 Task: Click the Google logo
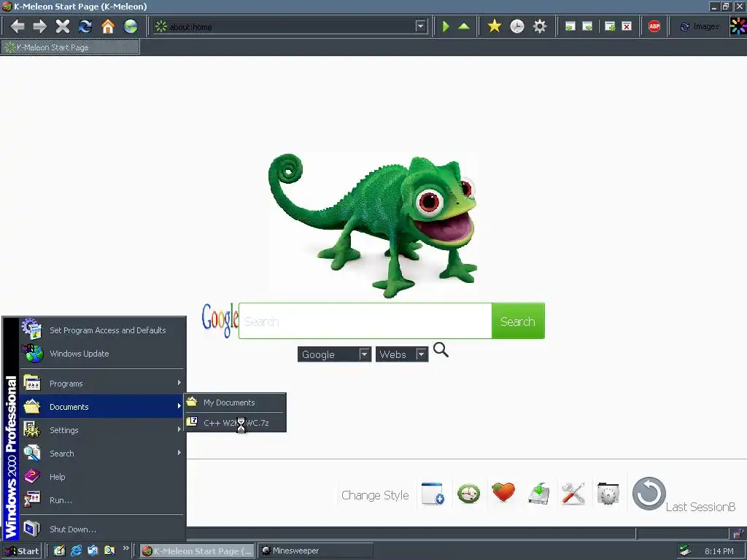(220, 320)
